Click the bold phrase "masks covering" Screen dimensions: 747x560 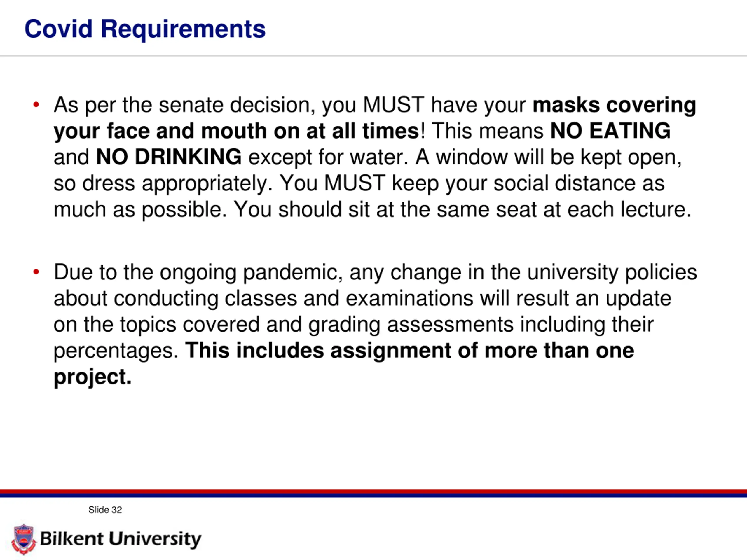(x=614, y=105)
